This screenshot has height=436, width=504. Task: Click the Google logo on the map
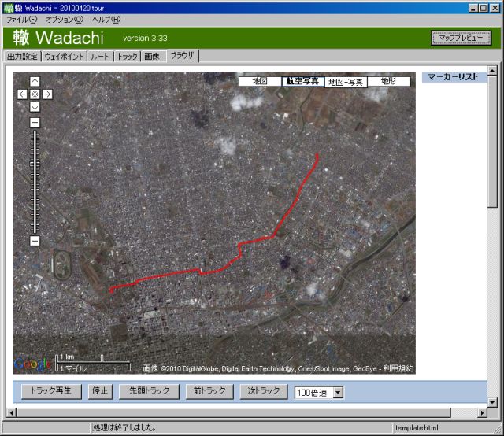pos(32,364)
